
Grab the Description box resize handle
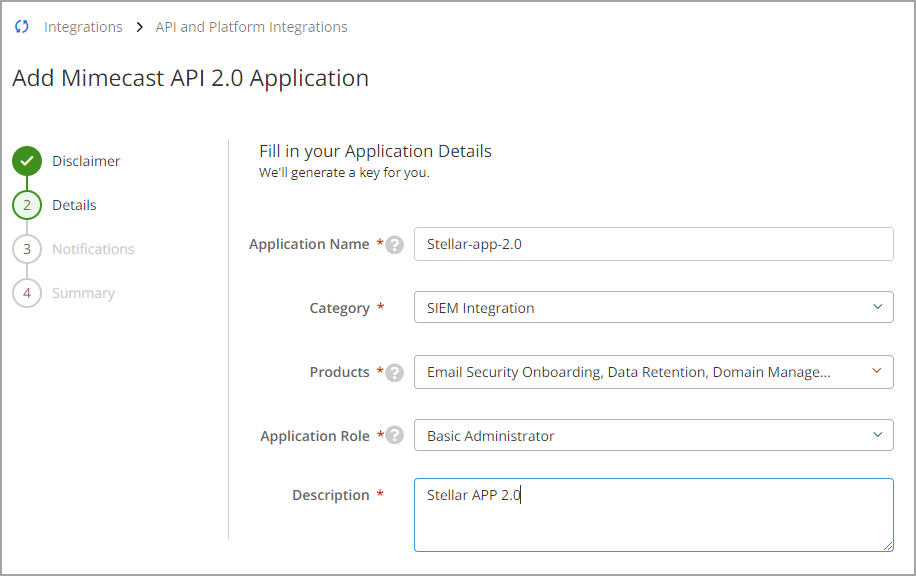887,545
